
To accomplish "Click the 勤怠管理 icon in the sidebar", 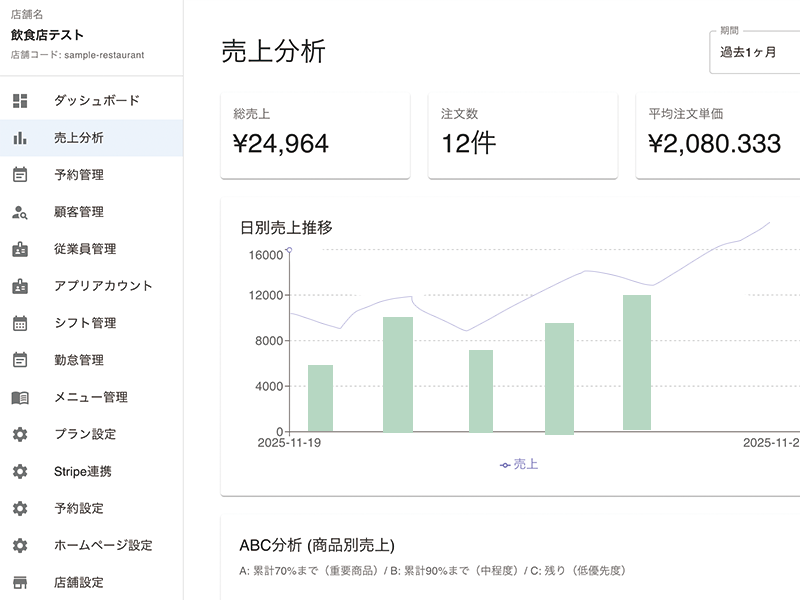I will pos(20,360).
